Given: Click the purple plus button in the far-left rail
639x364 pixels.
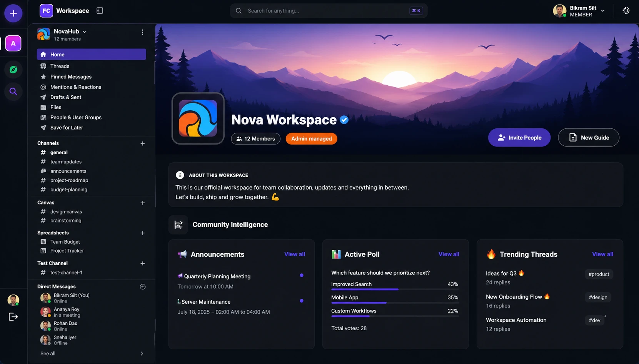Looking at the screenshot, I should 13,13.
